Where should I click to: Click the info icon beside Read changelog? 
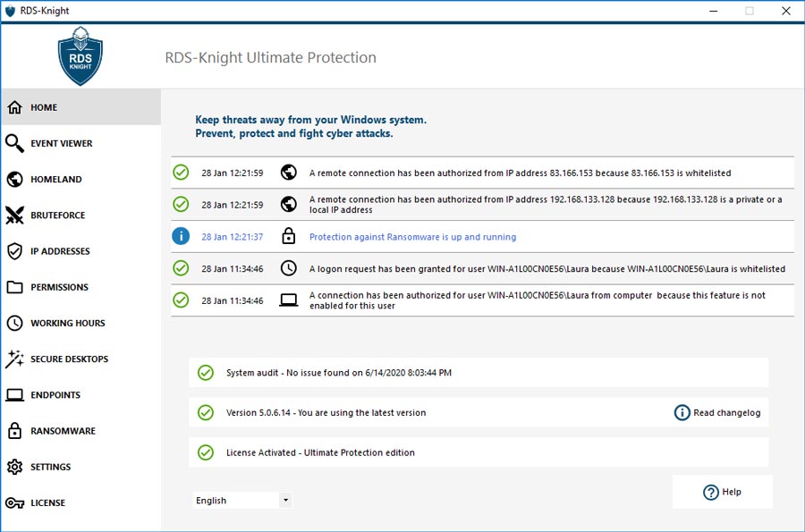coord(682,412)
